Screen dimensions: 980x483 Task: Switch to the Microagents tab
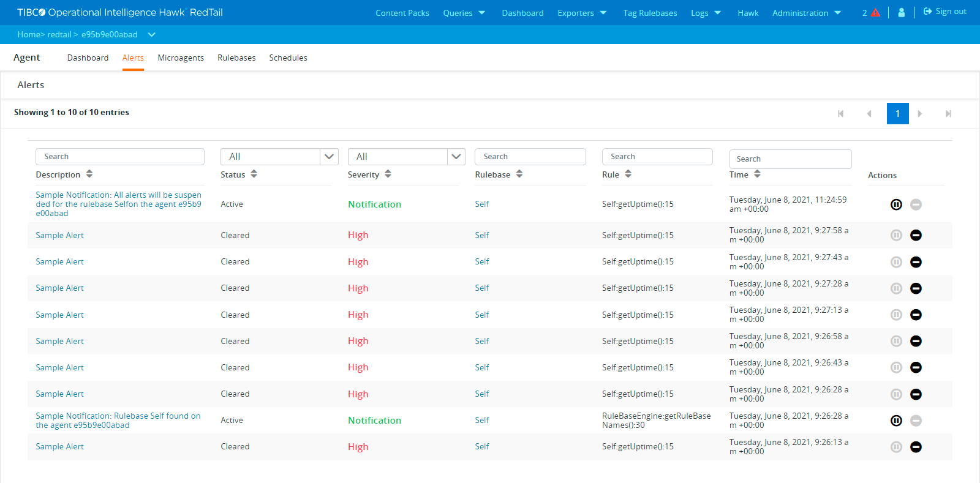coord(181,58)
